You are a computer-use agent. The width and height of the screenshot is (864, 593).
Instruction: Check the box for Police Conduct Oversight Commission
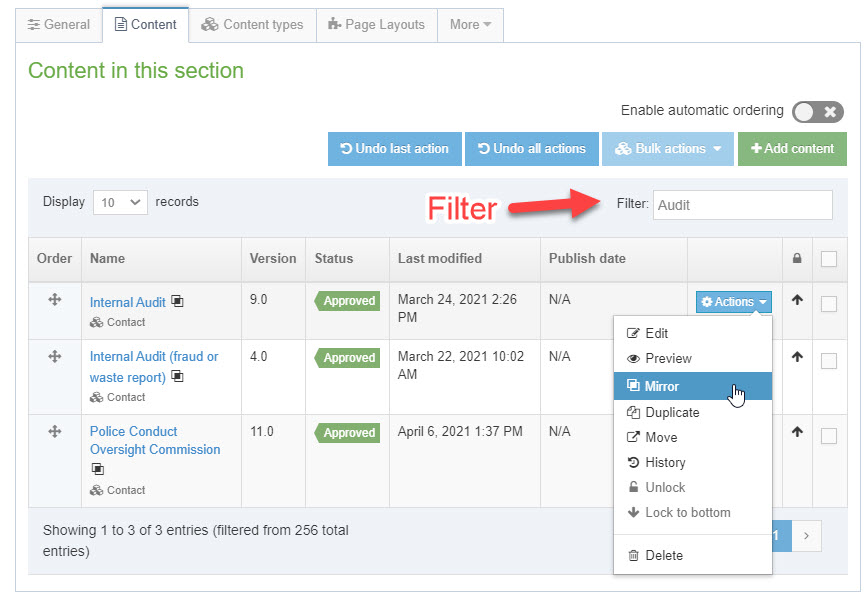pyautogui.click(x=829, y=436)
